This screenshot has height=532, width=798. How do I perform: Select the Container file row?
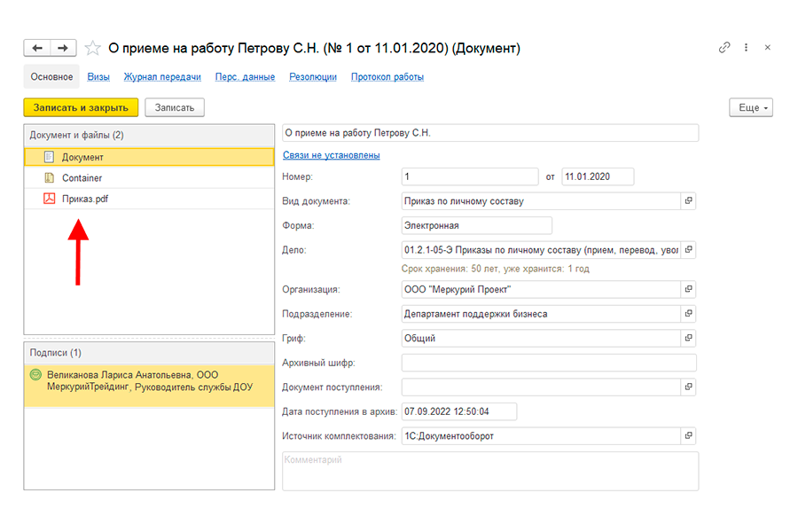[149, 178]
